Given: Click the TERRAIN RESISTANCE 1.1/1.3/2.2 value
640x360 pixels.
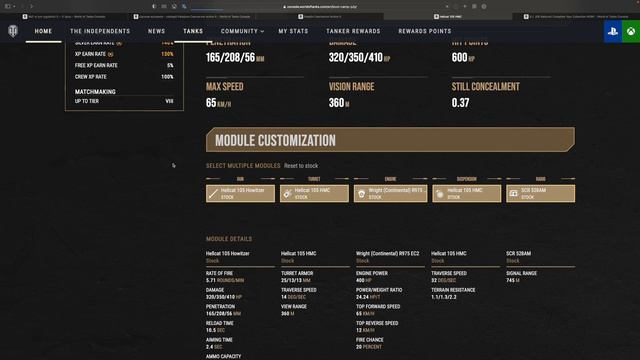Looking at the screenshot, I should (444, 297).
